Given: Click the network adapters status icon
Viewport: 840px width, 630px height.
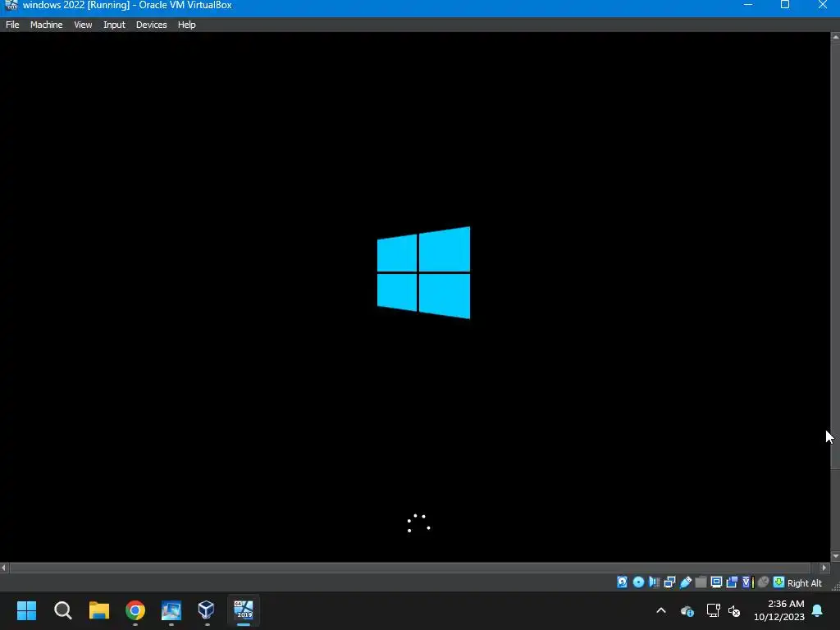Looking at the screenshot, I should 669,582.
